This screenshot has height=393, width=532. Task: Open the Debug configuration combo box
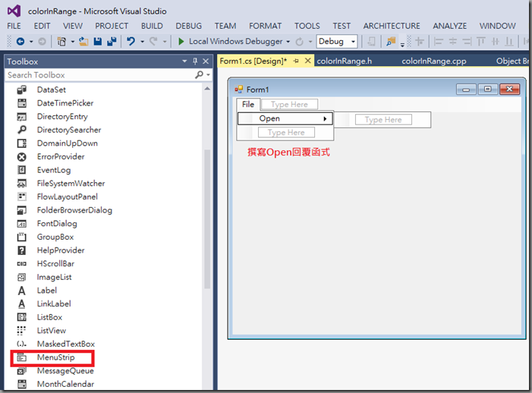(x=336, y=42)
